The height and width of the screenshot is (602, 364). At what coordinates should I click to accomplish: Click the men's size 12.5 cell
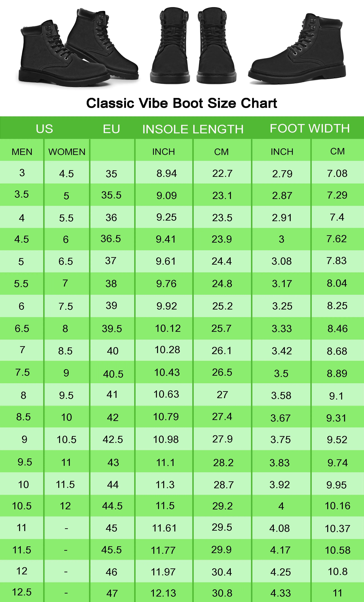22,592
